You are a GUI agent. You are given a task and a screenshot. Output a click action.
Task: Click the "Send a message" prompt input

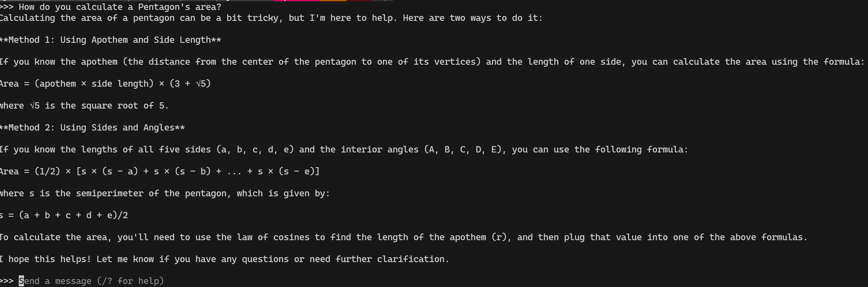pyautogui.click(x=92, y=281)
